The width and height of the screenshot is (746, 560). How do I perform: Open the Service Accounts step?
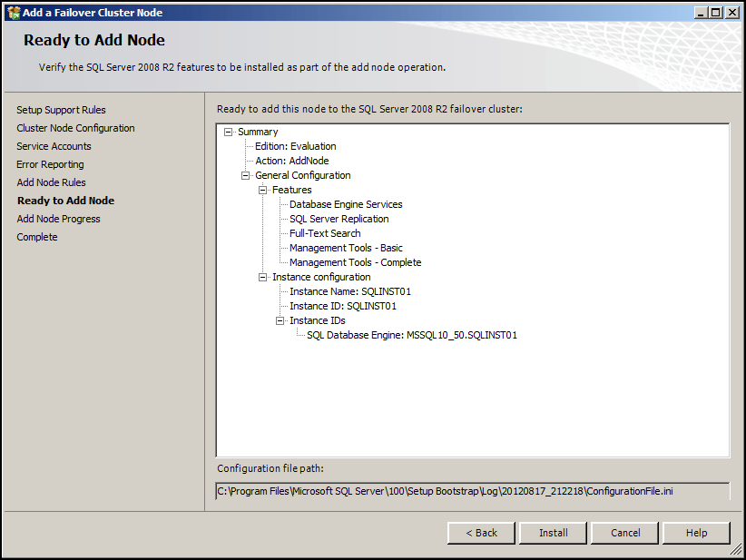[x=54, y=146]
